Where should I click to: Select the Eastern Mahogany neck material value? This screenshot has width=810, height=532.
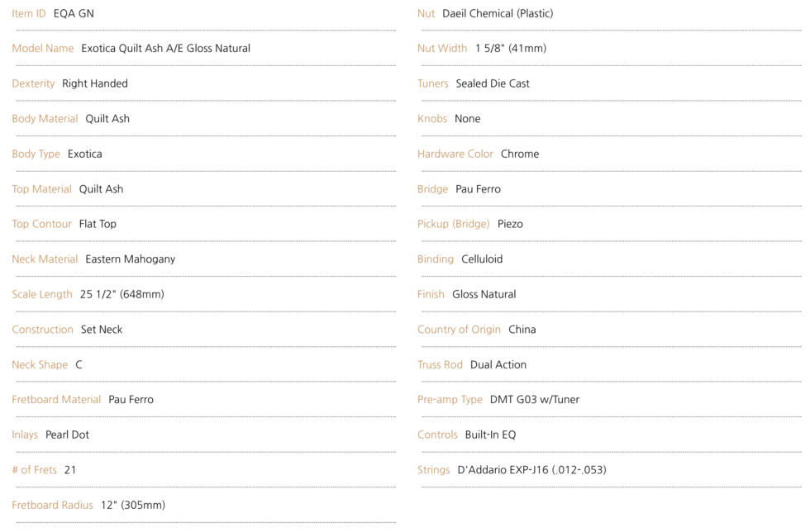point(130,259)
